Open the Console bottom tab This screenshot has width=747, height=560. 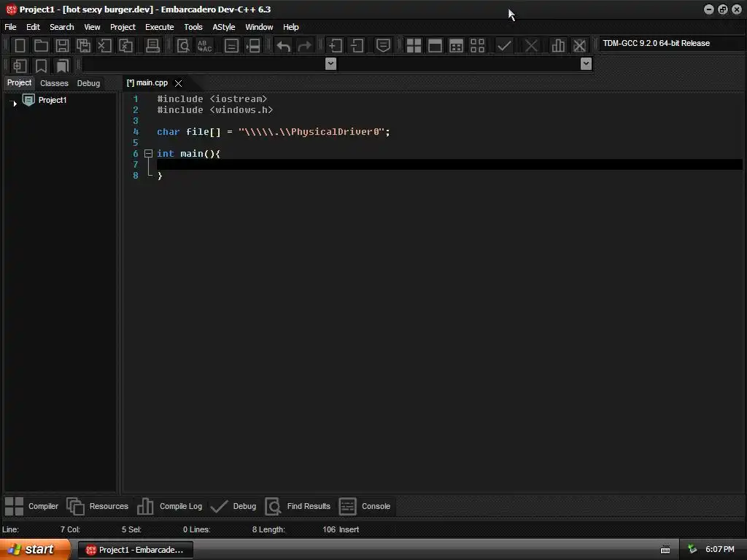(365, 506)
